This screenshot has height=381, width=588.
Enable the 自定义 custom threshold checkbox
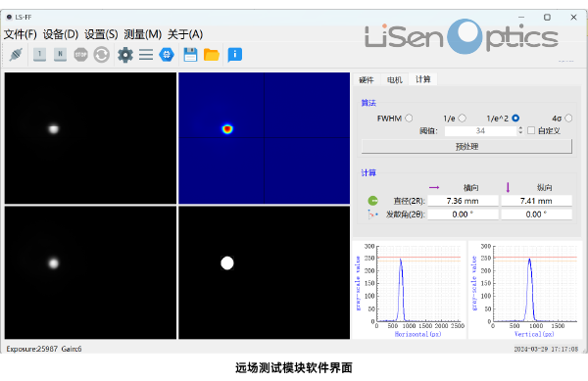tap(531, 130)
